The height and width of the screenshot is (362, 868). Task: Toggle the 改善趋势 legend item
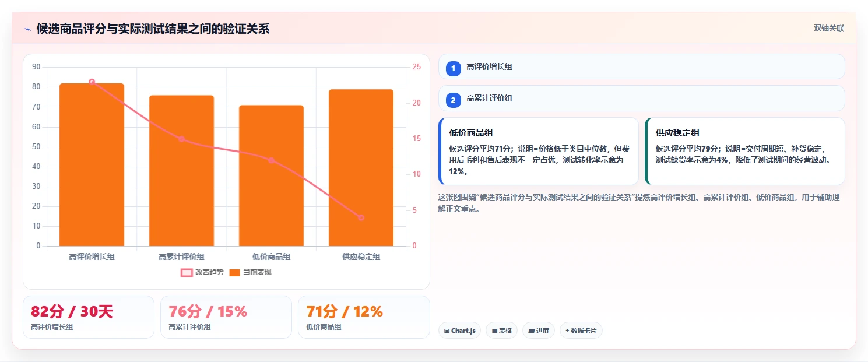202,272
